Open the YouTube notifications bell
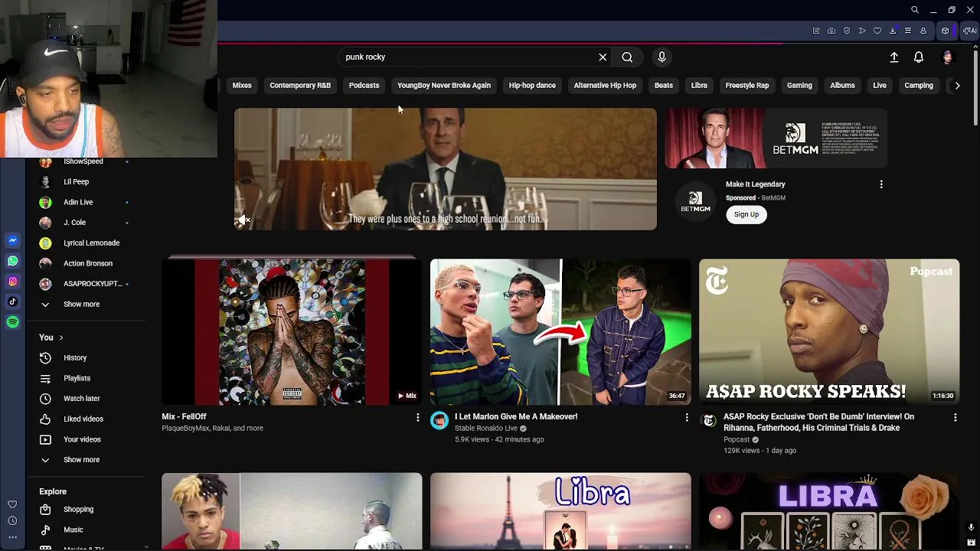This screenshot has width=980, height=551. point(919,57)
